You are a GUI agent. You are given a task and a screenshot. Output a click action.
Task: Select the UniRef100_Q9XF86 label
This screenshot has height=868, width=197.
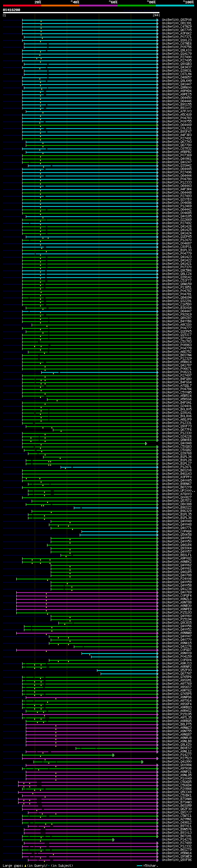tap(177, 860)
